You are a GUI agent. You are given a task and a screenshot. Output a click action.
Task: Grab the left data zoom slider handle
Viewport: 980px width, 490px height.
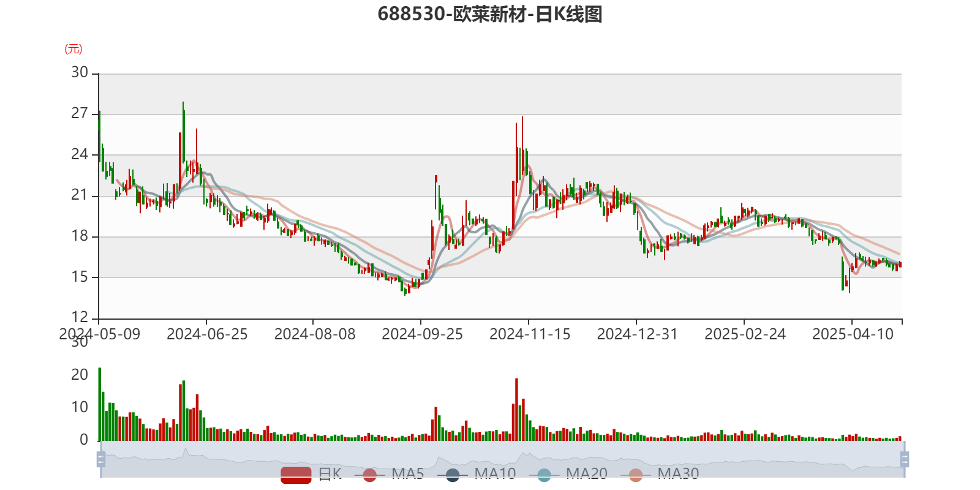coord(101,459)
